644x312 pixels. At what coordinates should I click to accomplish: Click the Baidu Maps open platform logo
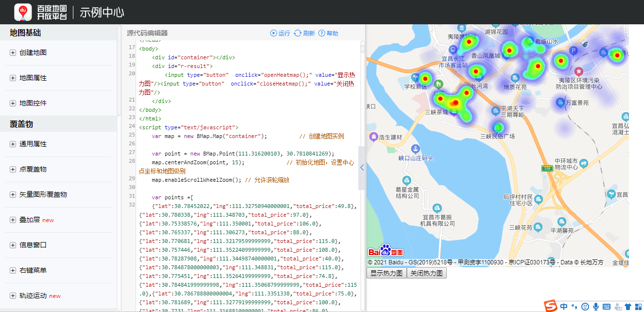click(x=40, y=12)
